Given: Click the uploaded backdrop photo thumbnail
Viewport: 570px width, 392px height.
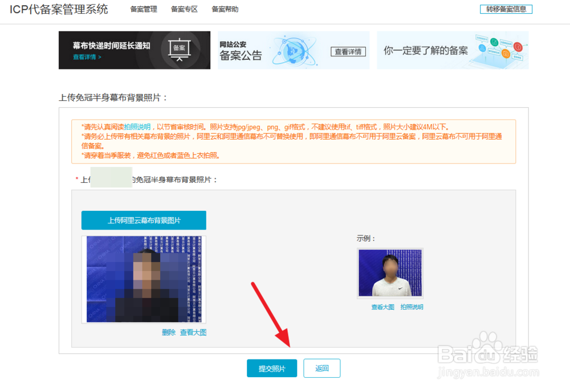Looking at the screenshot, I should coord(144,279).
